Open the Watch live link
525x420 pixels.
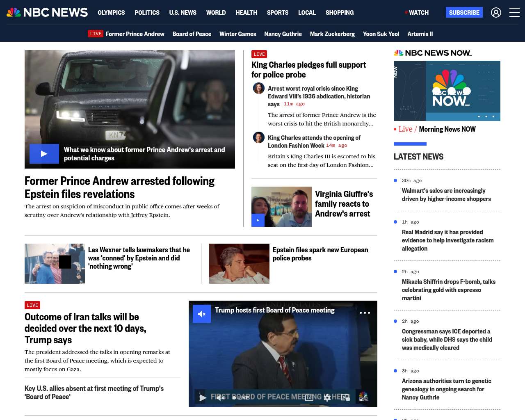(417, 13)
